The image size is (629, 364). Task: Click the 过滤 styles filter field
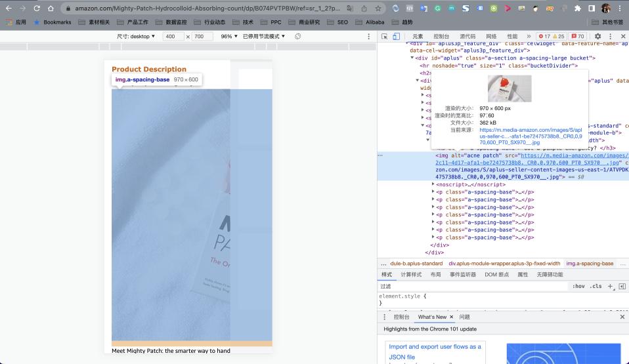473,286
